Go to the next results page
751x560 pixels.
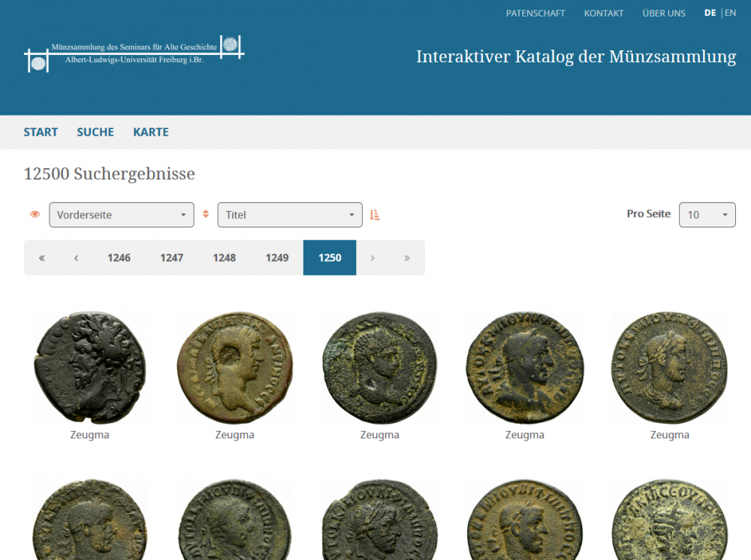tap(372, 258)
